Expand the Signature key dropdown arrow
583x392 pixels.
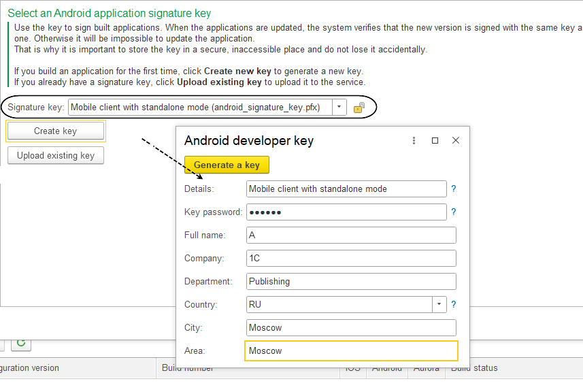pos(339,108)
